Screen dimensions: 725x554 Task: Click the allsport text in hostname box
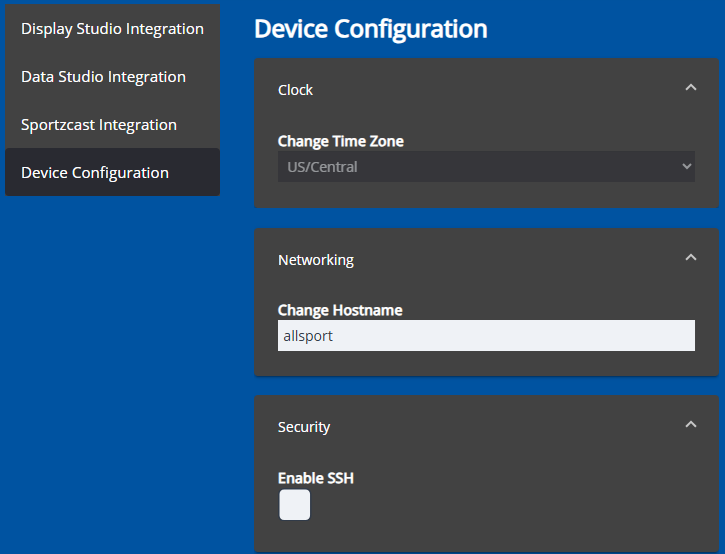click(306, 336)
